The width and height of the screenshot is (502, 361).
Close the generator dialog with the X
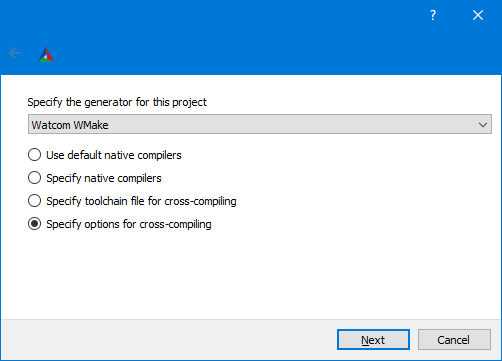[478, 15]
